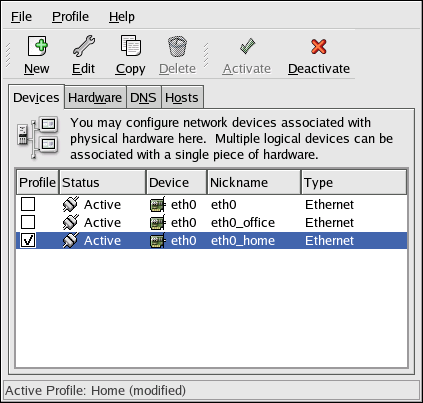Screen dimensions: 423x403
Task: Click the Delete trash can icon
Action: coord(177,46)
